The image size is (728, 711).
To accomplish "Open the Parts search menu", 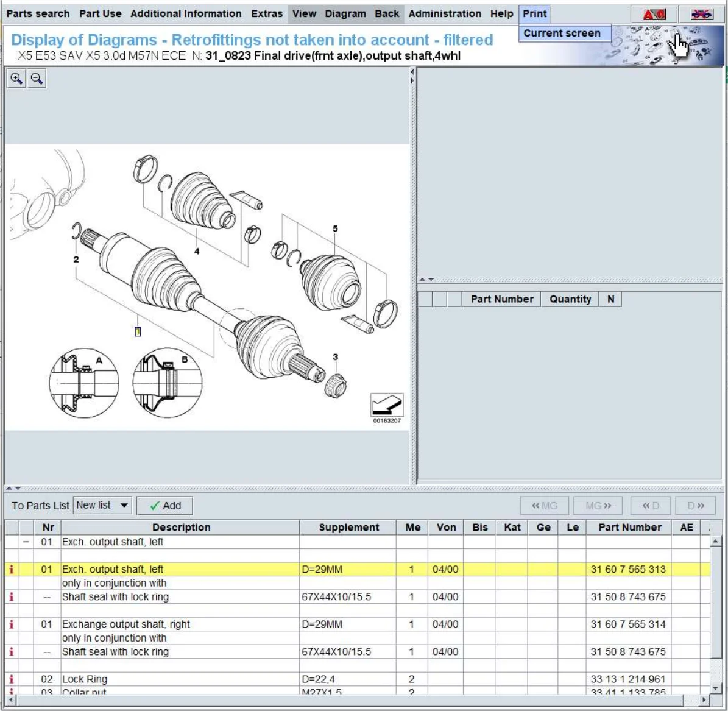I will [38, 13].
